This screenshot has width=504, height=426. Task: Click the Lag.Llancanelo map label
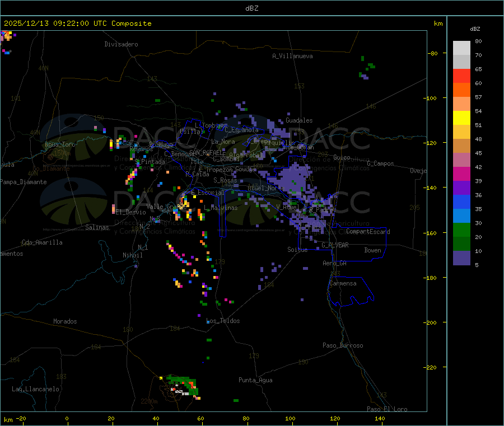[x=35, y=389]
